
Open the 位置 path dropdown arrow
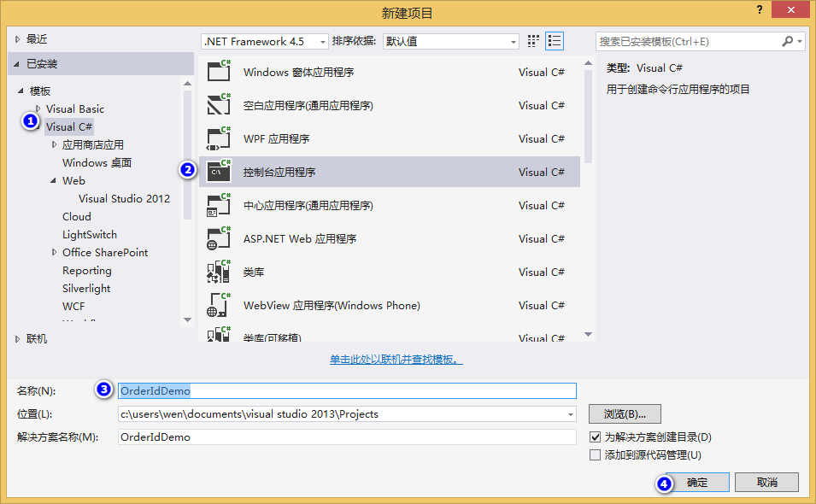571,414
